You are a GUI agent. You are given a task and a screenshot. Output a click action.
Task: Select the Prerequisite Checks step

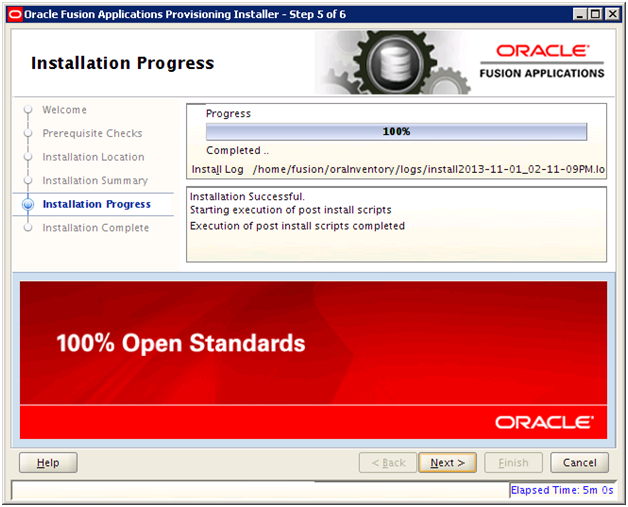[92, 133]
